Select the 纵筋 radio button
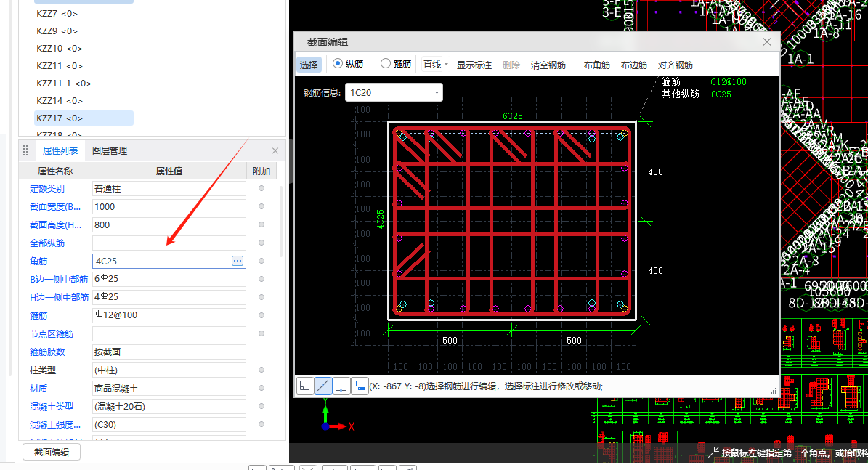868x470 pixels. click(x=337, y=64)
